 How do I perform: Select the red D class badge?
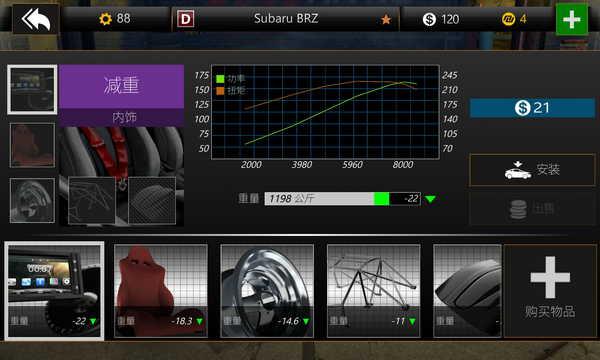click(186, 19)
